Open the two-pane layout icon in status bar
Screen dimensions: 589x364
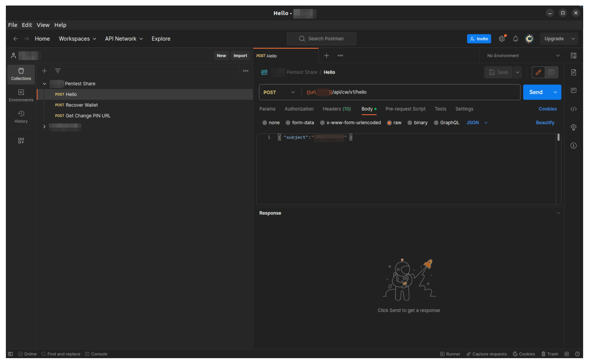567,354
